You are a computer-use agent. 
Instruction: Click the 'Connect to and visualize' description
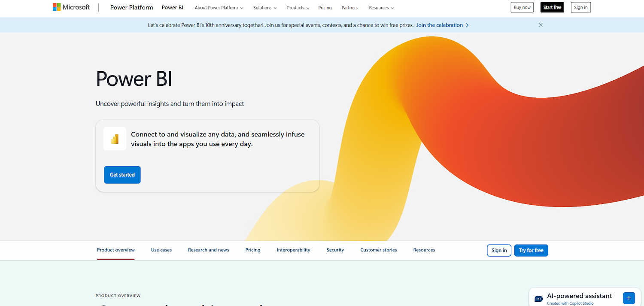coord(218,139)
